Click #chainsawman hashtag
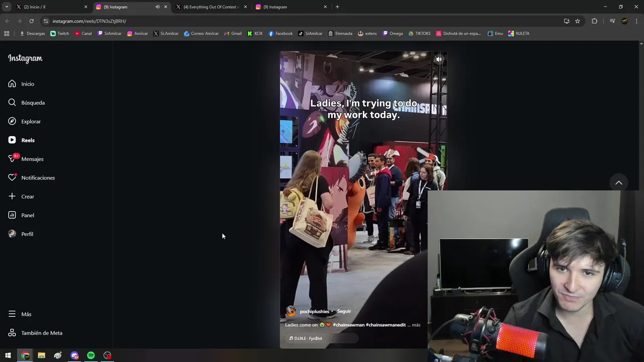The width and height of the screenshot is (644, 362). click(348, 325)
